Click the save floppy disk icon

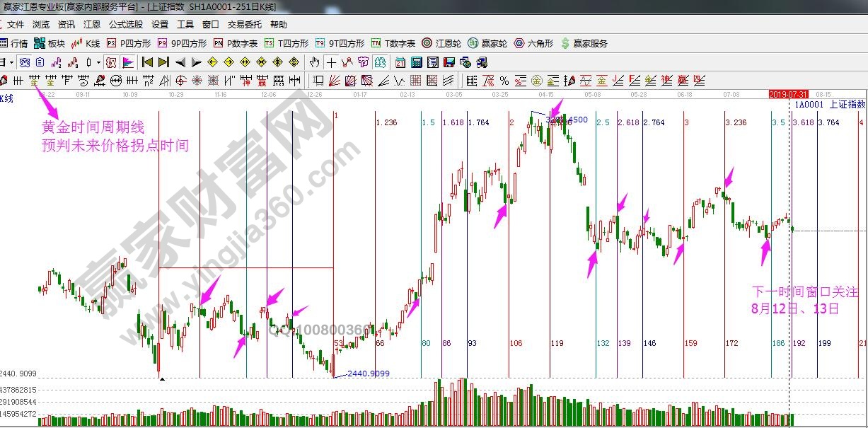(x=449, y=62)
